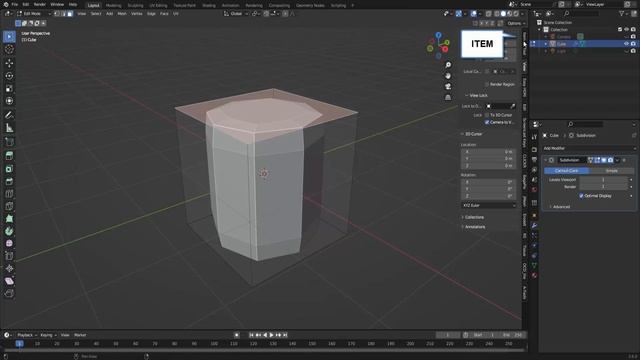This screenshot has height=360, width=640.
Task: Open the viewport Options dropdown
Action: 516,23
